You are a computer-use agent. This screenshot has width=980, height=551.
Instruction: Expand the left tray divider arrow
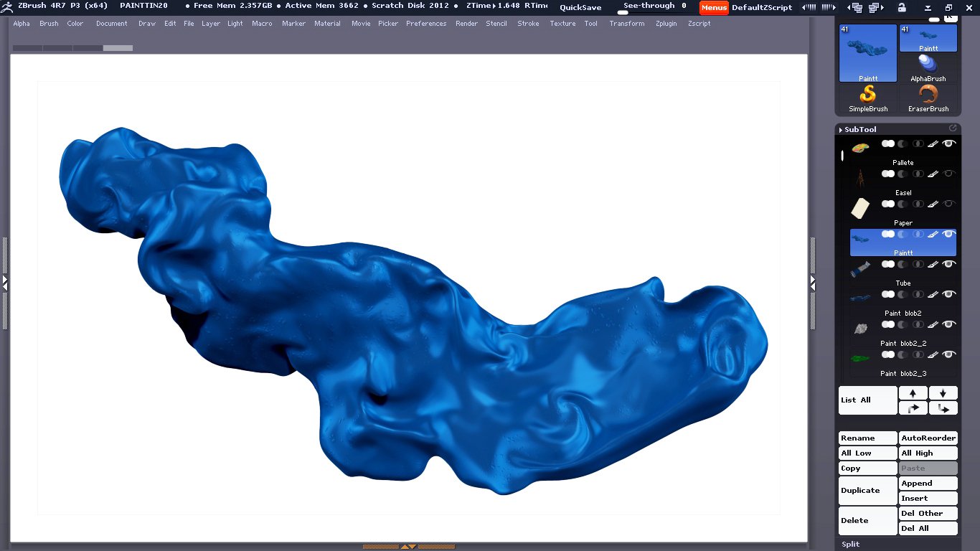pos(4,283)
